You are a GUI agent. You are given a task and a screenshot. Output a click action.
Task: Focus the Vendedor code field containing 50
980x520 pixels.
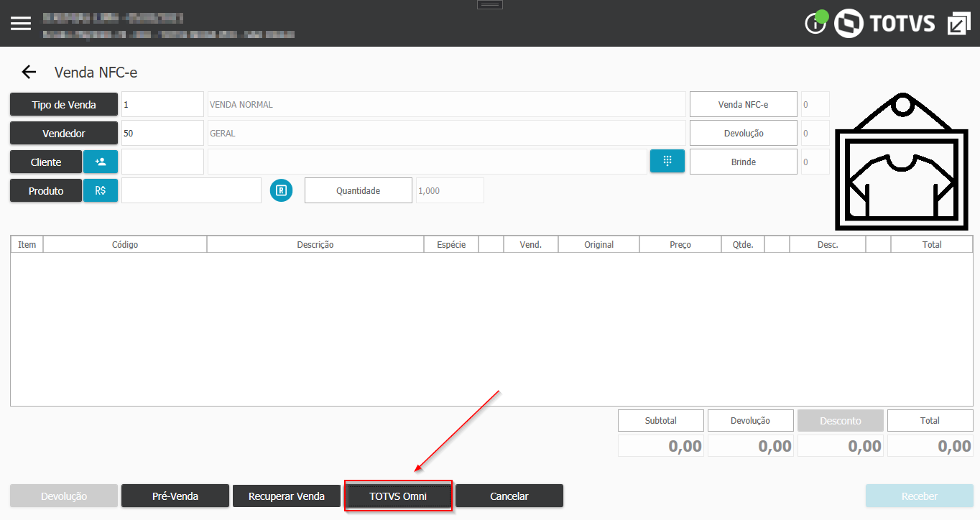tap(162, 133)
